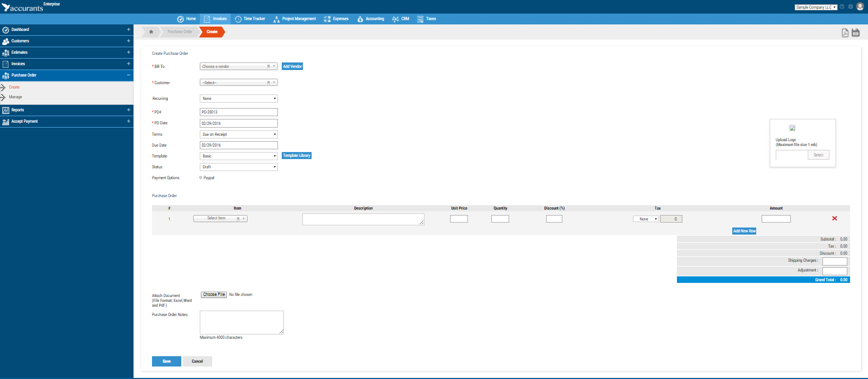Click the Shipping Charges input
Screen dimensions: 868x379
click(835, 261)
